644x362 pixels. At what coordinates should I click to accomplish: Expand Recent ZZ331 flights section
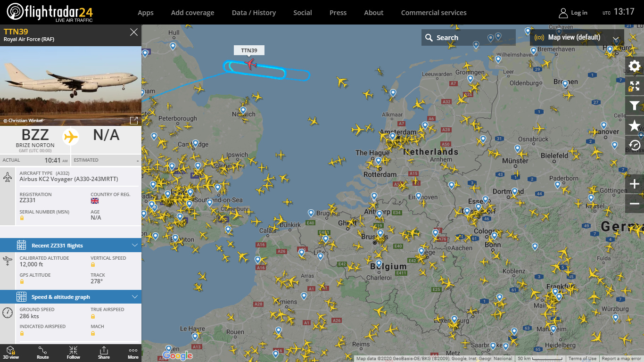(71, 245)
